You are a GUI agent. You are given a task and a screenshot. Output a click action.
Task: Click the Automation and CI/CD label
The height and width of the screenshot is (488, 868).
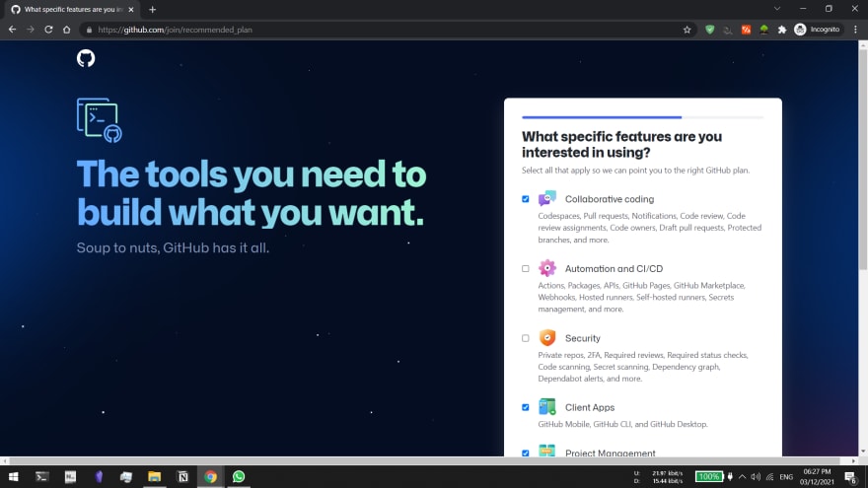pyautogui.click(x=614, y=269)
